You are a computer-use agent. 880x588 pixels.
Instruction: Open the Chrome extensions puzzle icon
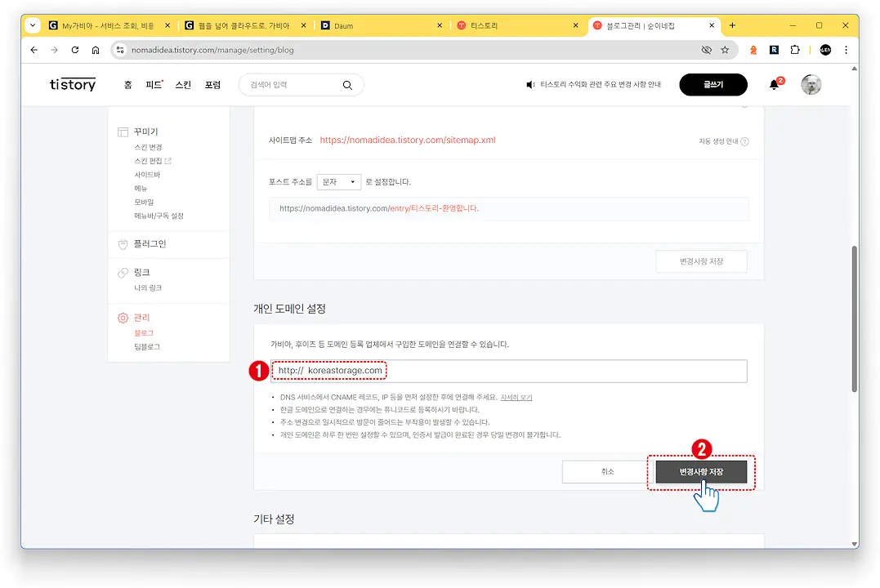[794, 50]
